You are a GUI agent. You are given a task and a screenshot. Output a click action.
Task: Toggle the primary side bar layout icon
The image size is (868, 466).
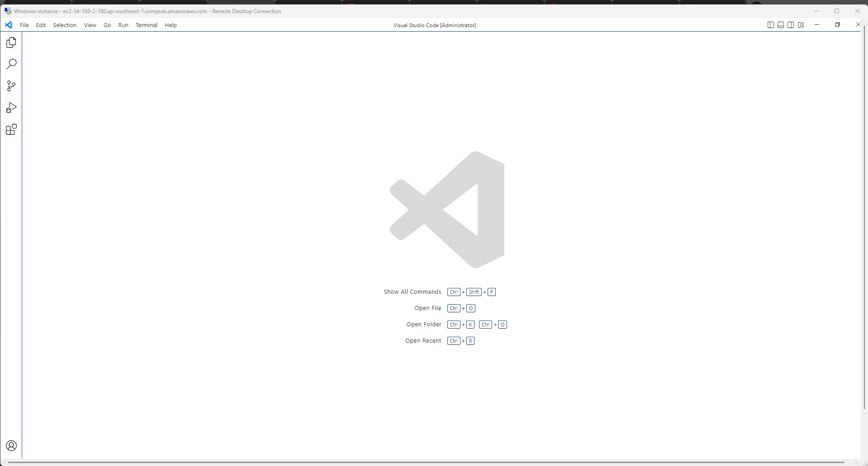(x=771, y=25)
